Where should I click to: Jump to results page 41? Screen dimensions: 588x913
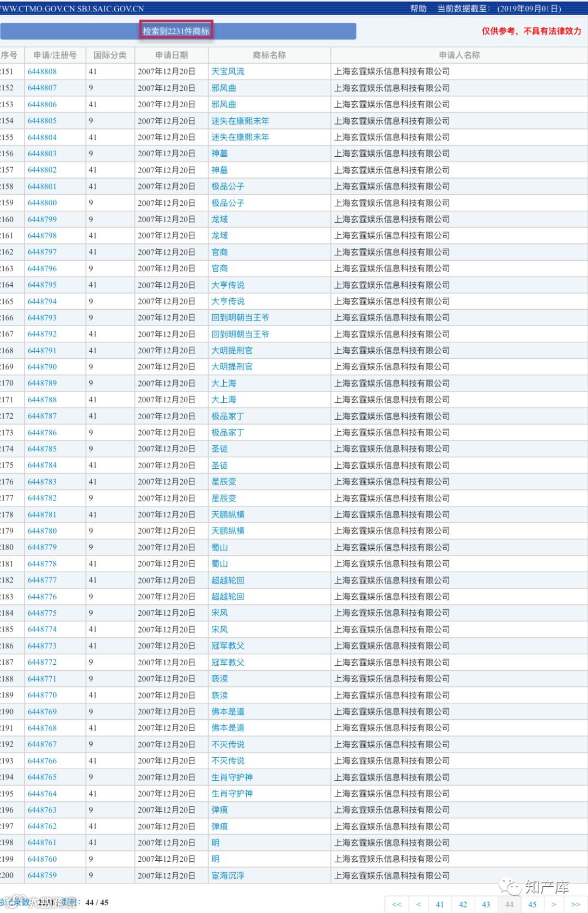pyautogui.click(x=439, y=904)
